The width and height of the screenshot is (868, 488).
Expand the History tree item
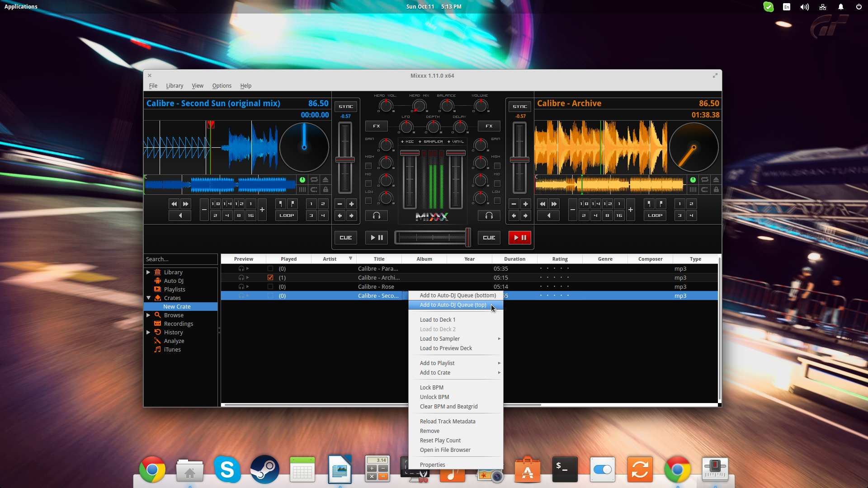click(x=148, y=332)
